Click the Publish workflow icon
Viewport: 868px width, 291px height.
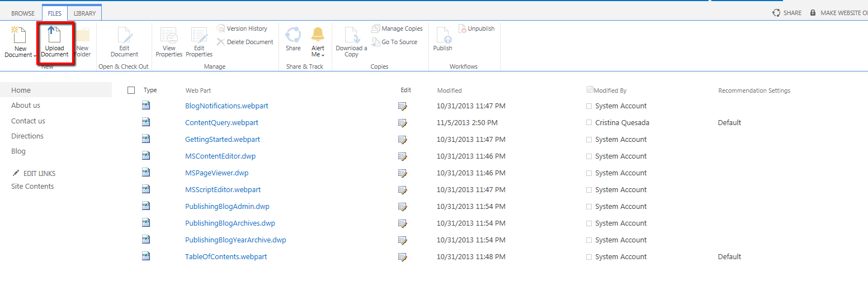(442, 35)
